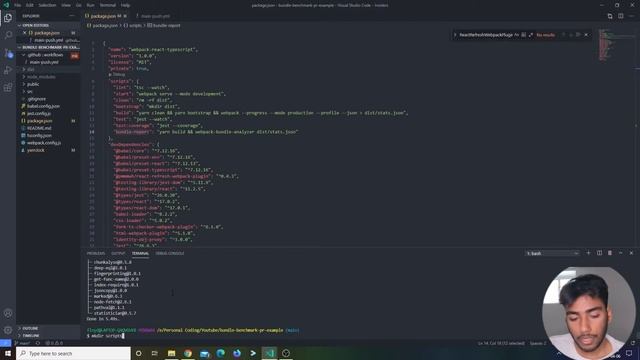This screenshot has width=640, height=360.
Task: Open changes compare icon in editor toolbar
Action: coord(610,16)
